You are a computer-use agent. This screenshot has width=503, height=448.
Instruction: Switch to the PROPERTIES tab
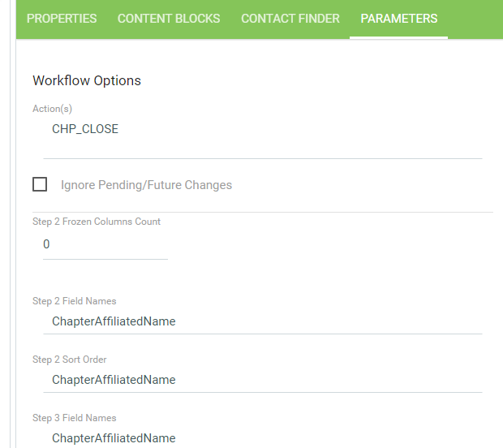[62, 19]
